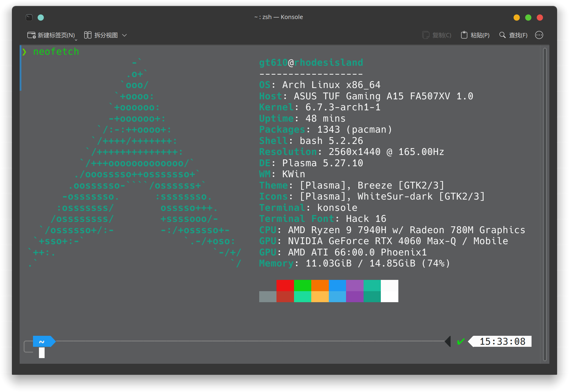This screenshot has height=392, width=569.
Task: Open the three-dot more options menu
Action: coord(539,35)
